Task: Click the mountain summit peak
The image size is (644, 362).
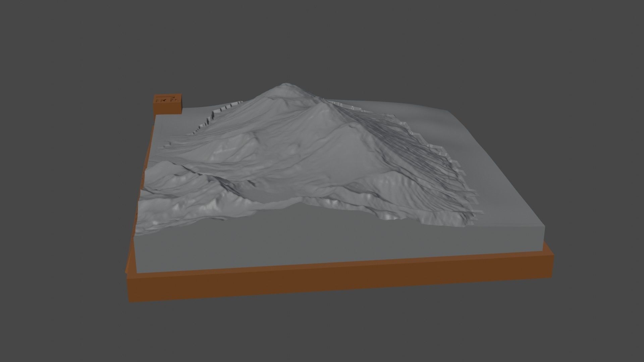Action: point(287,84)
